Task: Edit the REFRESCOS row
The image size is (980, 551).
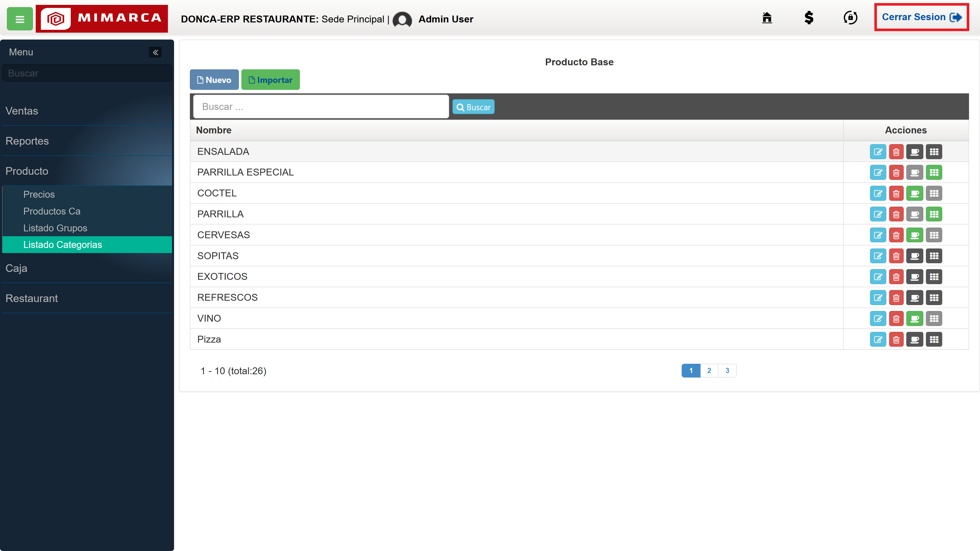Action: [x=878, y=298]
